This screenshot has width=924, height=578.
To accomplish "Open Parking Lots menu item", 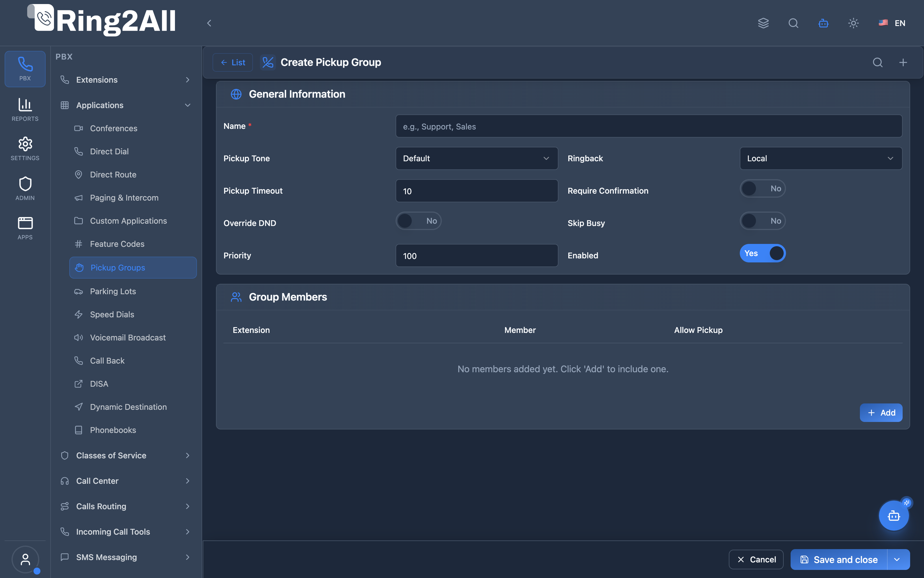I will (x=133, y=291).
